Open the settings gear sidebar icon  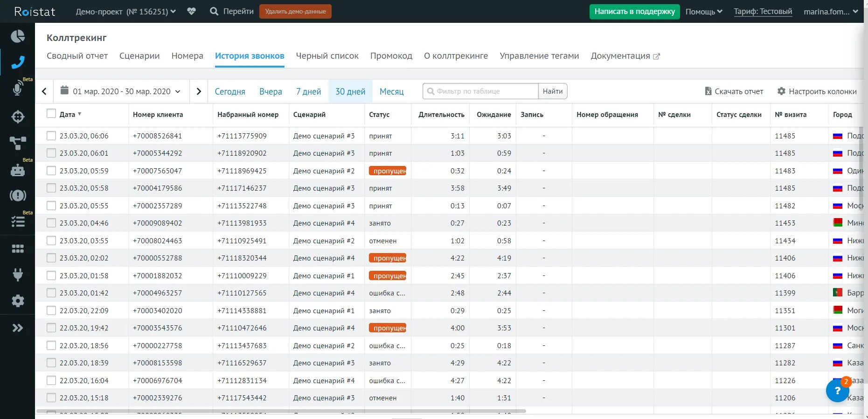[18, 301]
